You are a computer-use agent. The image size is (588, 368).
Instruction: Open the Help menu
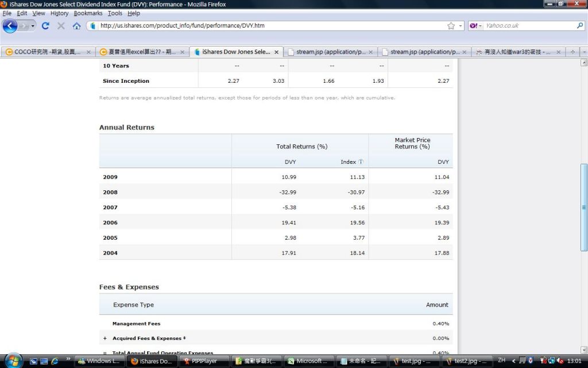pos(133,13)
